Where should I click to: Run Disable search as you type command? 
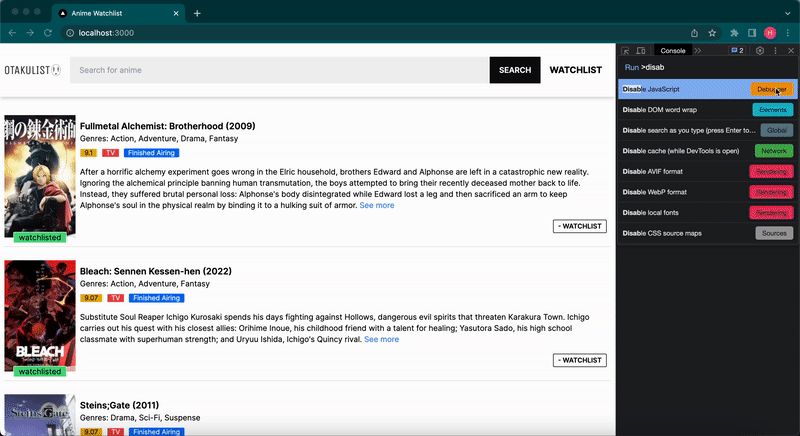[x=707, y=130]
